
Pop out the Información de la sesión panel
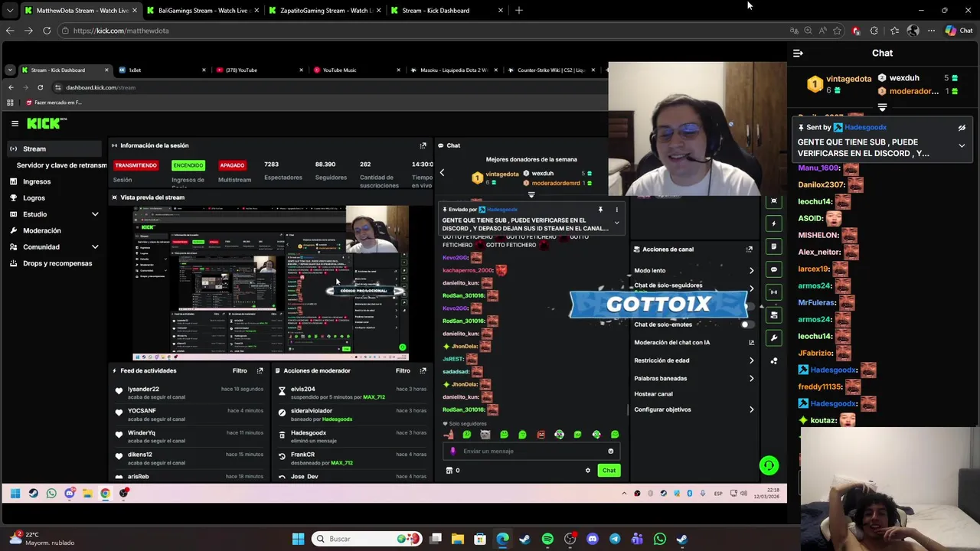[423, 145]
